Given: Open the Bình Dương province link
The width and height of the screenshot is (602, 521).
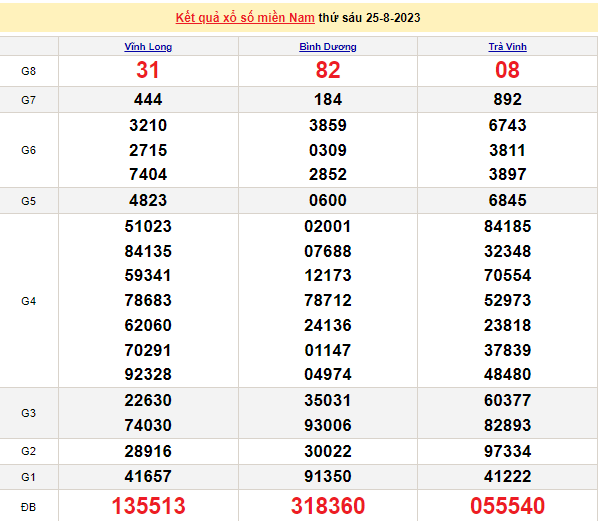Looking at the screenshot, I should tap(328, 47).
